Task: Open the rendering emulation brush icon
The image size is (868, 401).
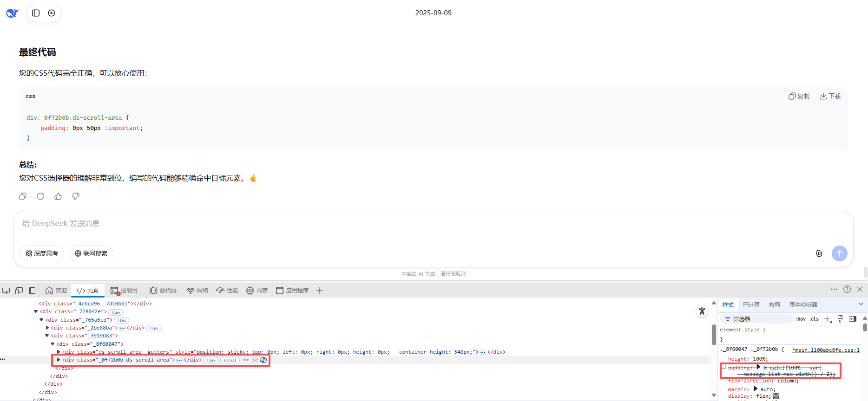Action: pyautogui.click(x=840, y=319)
